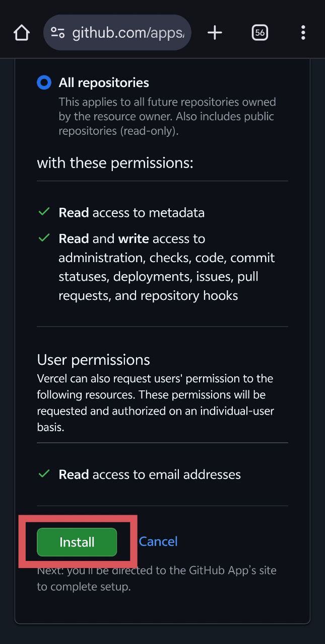Viewport: 325px width, 644px height.
Task: Tap the browser home icon
Action: (22, 33)
